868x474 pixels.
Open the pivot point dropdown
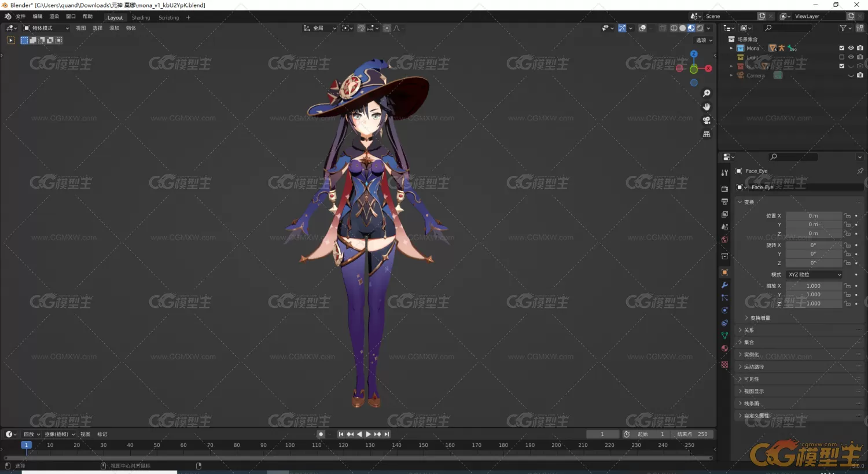click(347, 28)
